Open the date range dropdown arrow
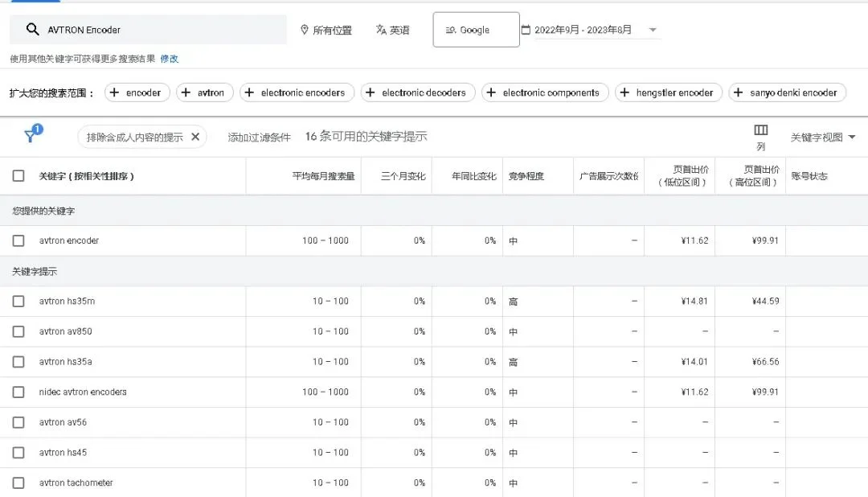This screenshot has width=868, height=497. (653, 30)
